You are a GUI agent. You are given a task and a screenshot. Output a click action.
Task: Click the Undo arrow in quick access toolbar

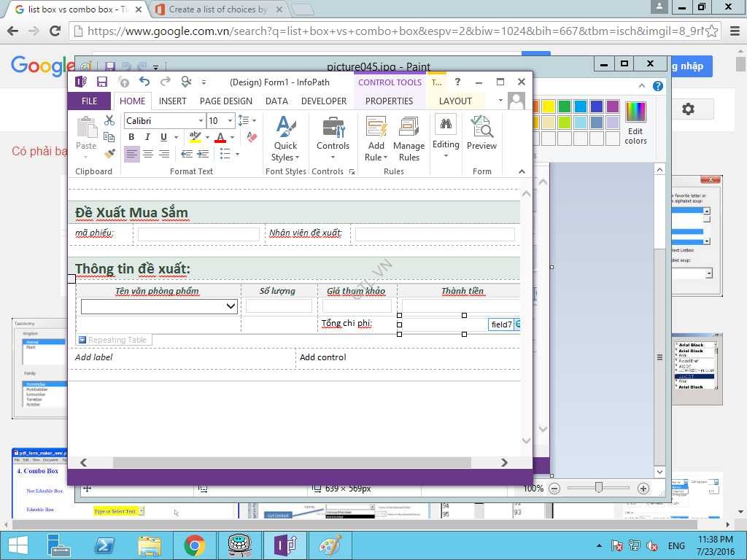144,82
